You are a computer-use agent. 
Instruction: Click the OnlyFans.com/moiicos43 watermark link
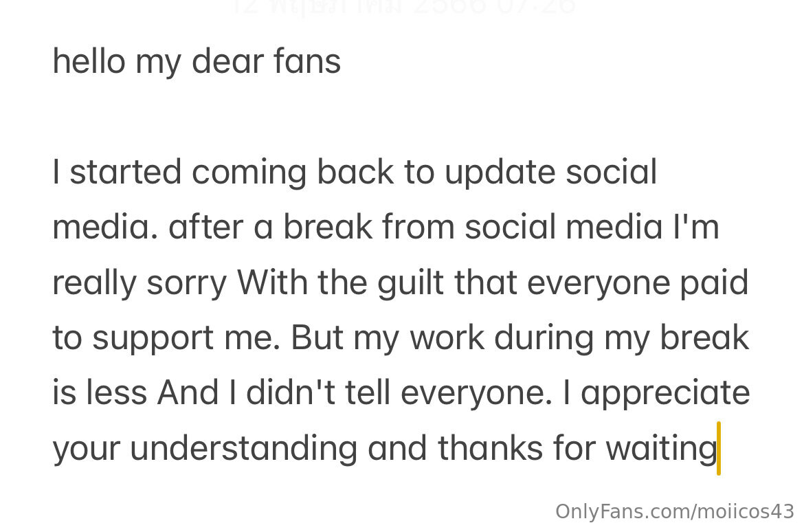(674, 511)
